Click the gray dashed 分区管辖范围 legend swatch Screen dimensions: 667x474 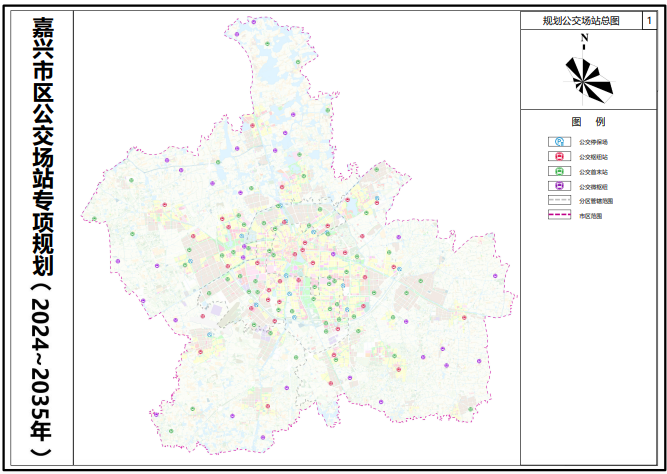click(x=557, y=201)
